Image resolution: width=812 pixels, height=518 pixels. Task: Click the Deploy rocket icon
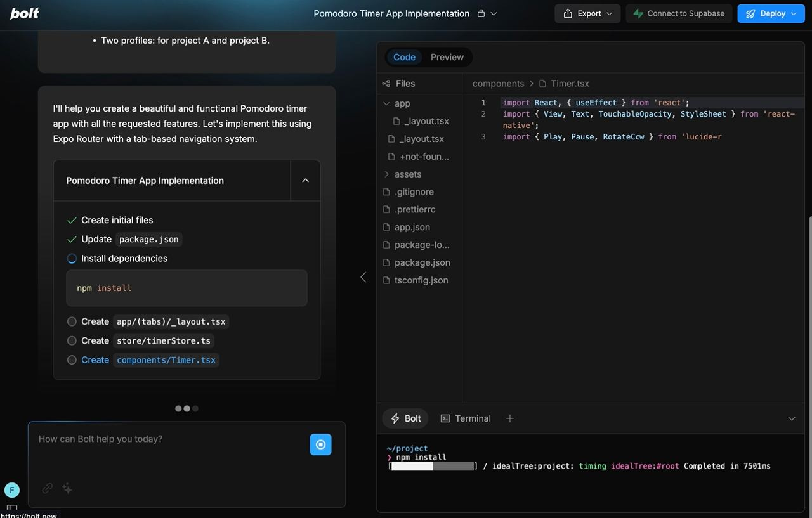pos(750,13)
